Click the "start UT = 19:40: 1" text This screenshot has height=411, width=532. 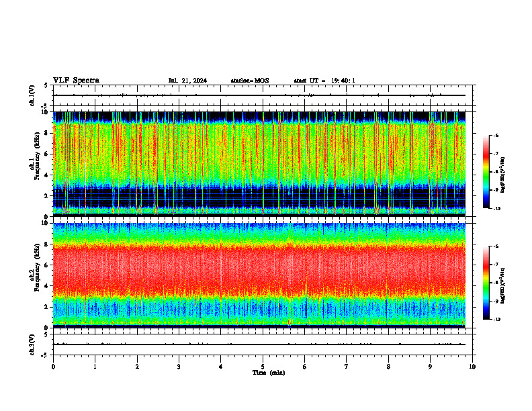324,81
